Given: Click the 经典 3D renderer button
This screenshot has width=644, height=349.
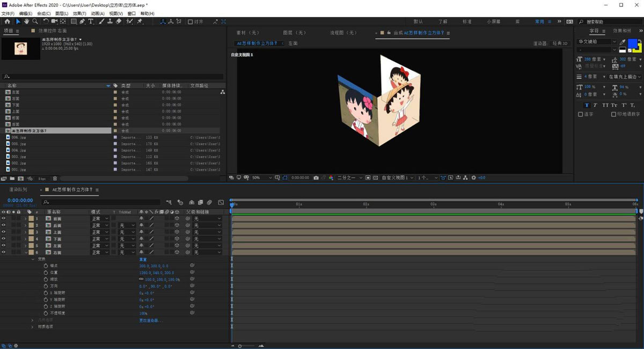Looking at the screenshot, I should (560, 43).
